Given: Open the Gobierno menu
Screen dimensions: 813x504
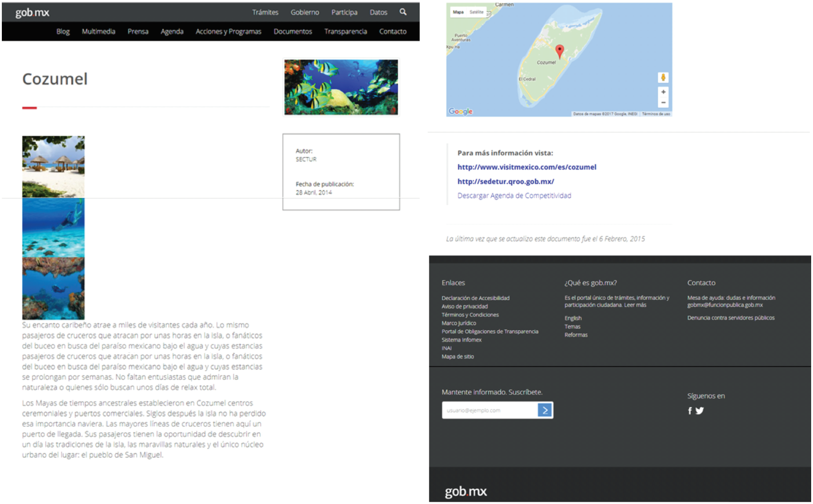Looking at the screenshot, I should tap(305, 12).
